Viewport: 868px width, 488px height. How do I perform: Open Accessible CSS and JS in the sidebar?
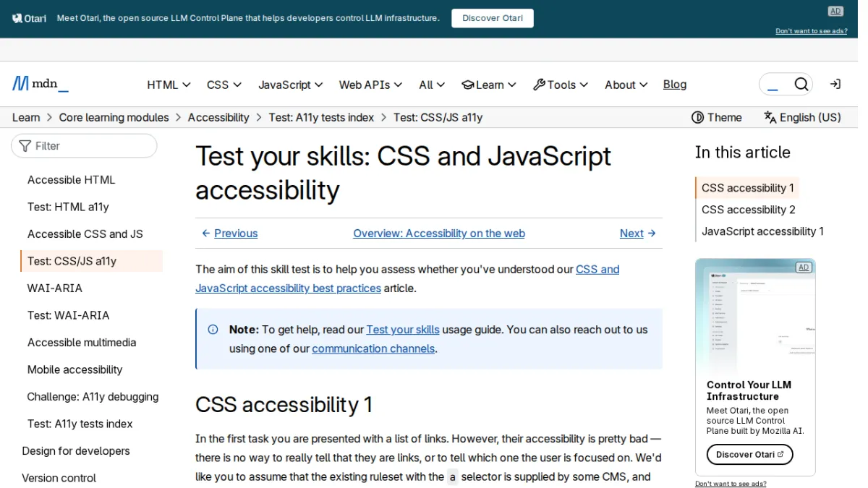point(85,234)
